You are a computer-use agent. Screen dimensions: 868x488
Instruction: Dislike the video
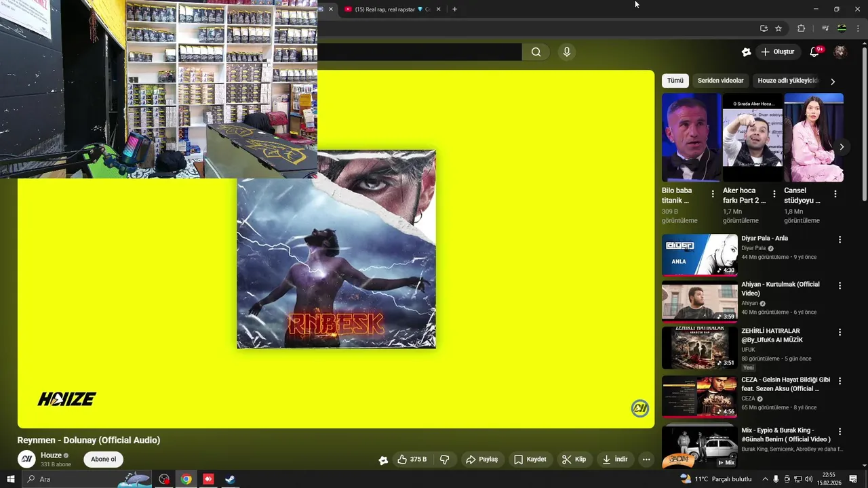[445, 460]
